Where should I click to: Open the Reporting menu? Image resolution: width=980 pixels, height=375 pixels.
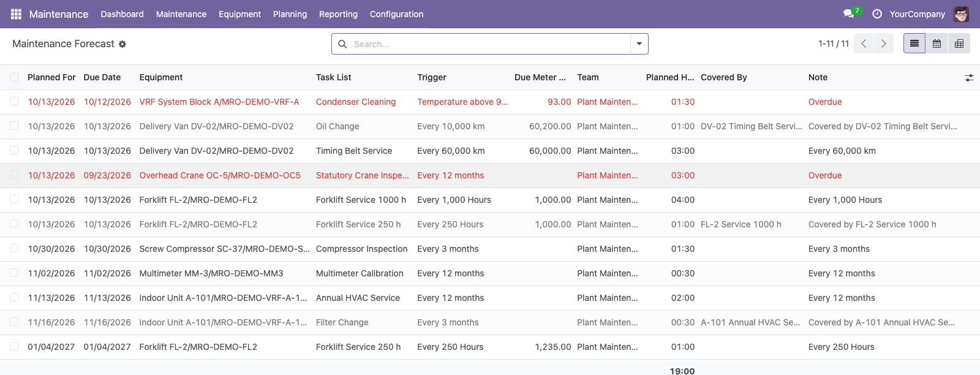pyautogui.click(x=338, y=14)
